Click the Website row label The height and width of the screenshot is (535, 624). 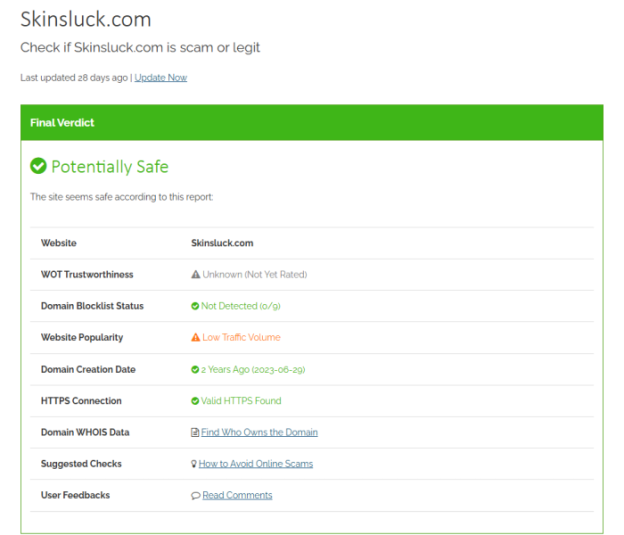[x=58, y=243]
